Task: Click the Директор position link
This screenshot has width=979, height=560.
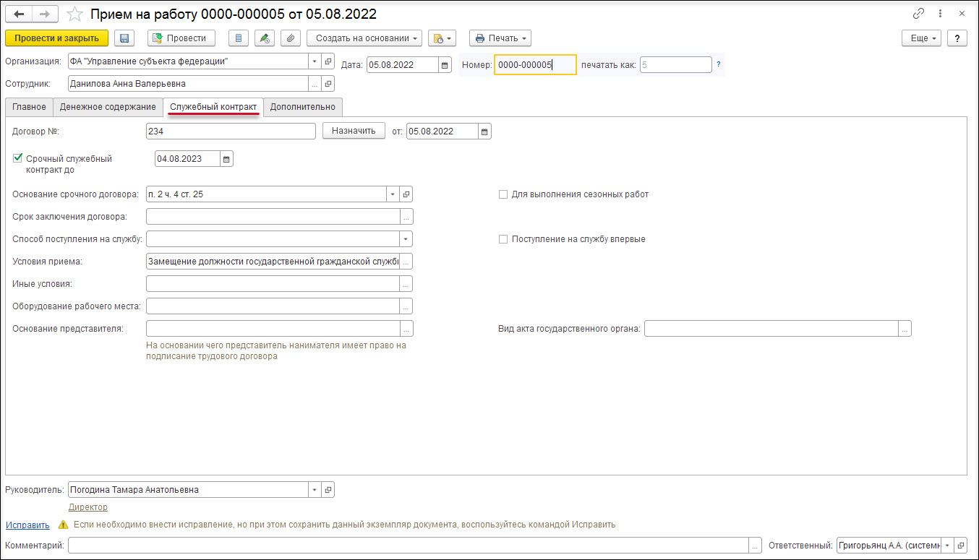Action: tap(88, 507)
